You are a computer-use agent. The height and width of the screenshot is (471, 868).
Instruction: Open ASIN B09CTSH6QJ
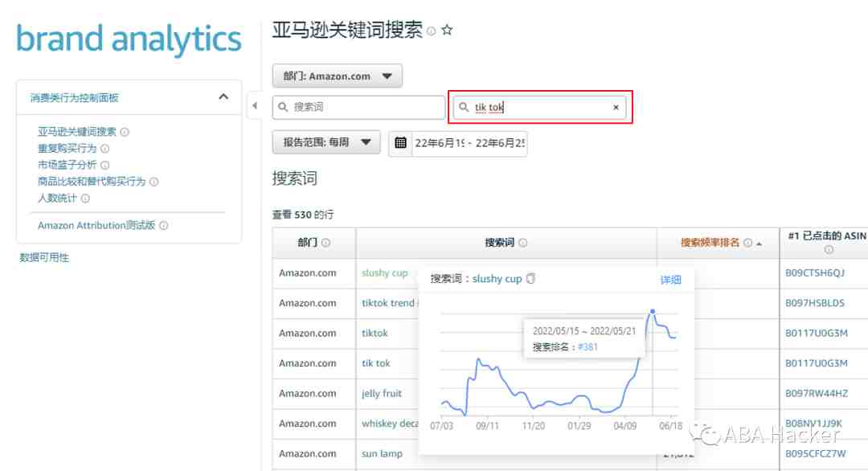[815, 272]
